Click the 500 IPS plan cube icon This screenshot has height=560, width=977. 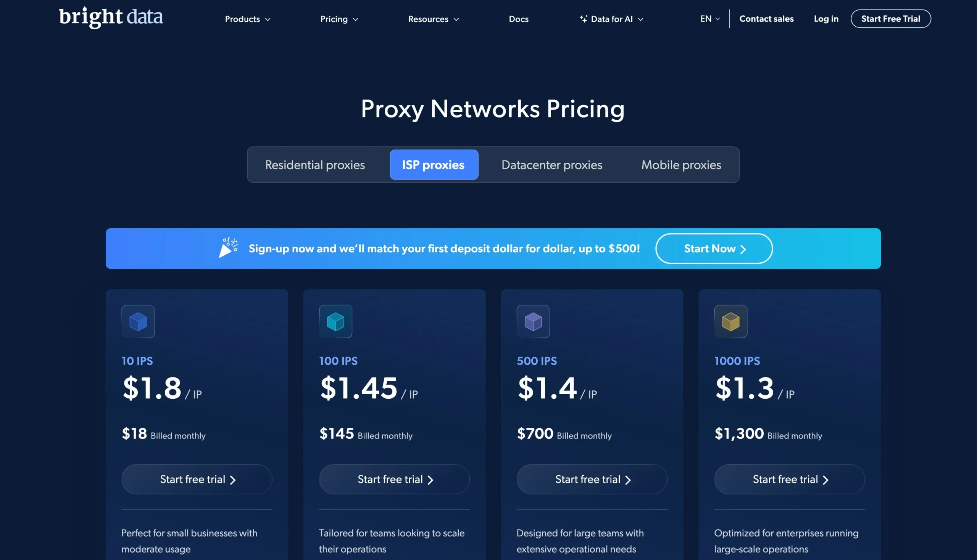pyautogui.click(x=533, y=321)
